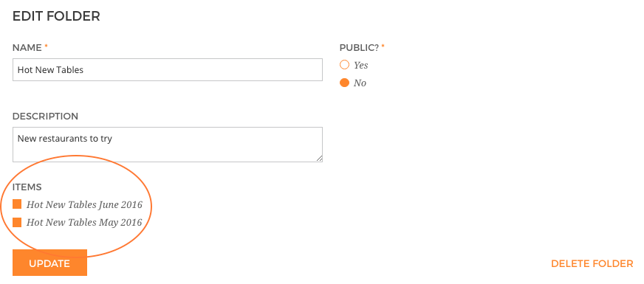
Task: Uncheck the Hot New Tables June 2016 checkbox
Action: tap(17, 204)
